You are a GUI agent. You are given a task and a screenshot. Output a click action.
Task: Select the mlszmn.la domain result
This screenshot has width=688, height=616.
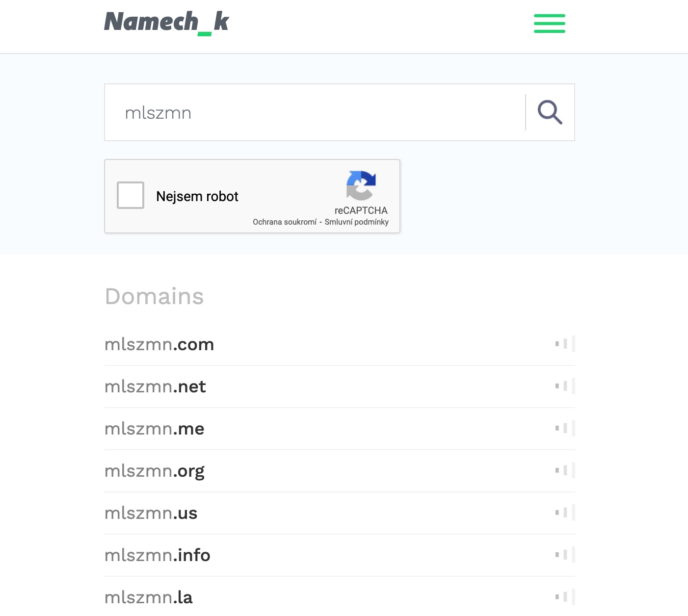[x=149, y=598]
